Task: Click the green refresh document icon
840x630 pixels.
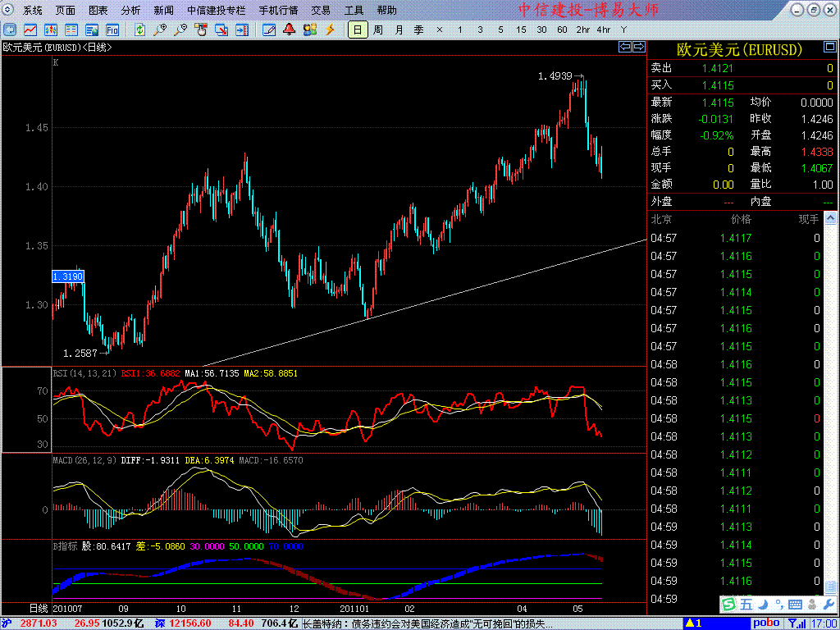Action: pyautogui.click(x=139, y=30)
